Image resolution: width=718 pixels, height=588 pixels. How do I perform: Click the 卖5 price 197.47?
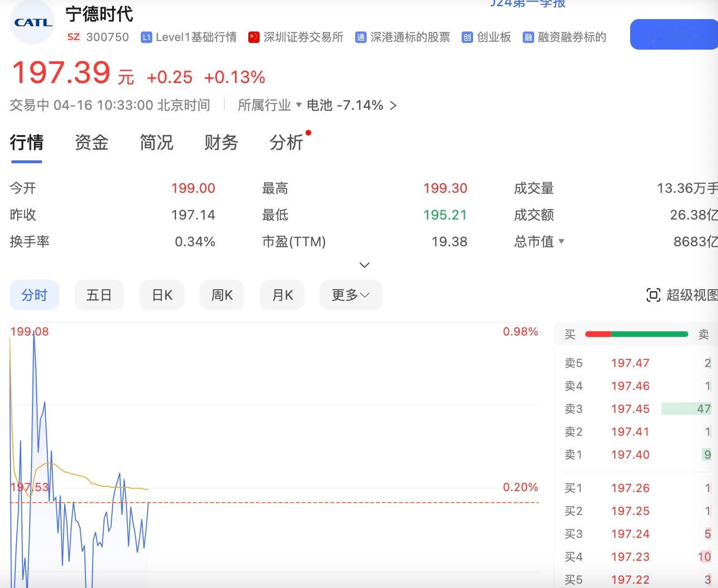630,363
